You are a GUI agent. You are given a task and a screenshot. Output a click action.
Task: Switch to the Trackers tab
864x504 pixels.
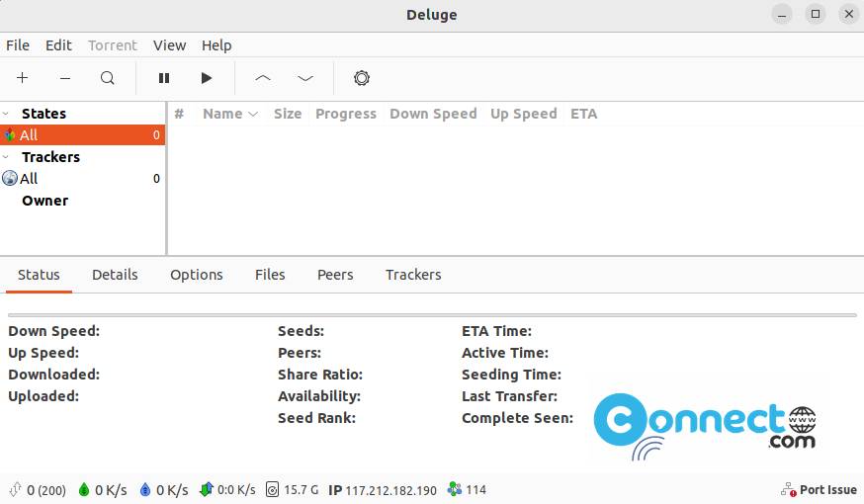(x=413, y=275)
